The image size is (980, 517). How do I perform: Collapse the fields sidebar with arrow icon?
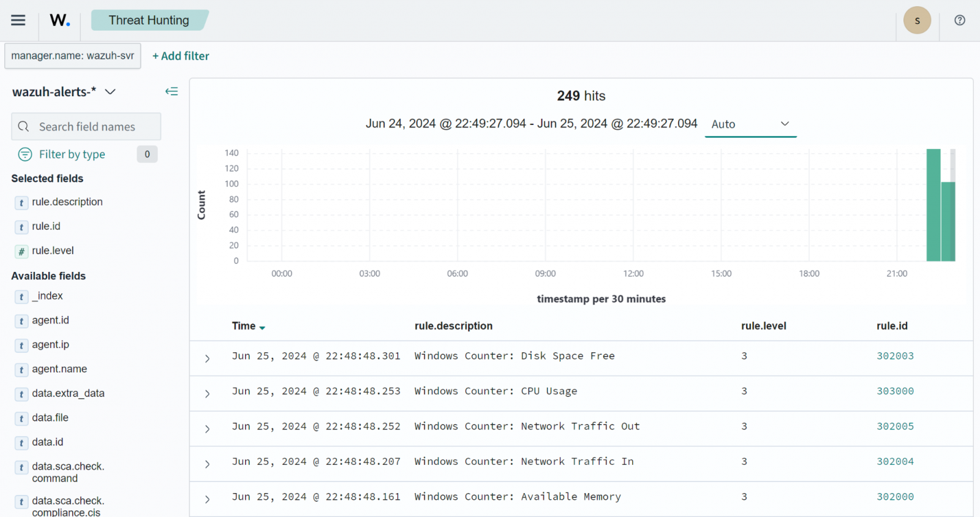[171, 91]
